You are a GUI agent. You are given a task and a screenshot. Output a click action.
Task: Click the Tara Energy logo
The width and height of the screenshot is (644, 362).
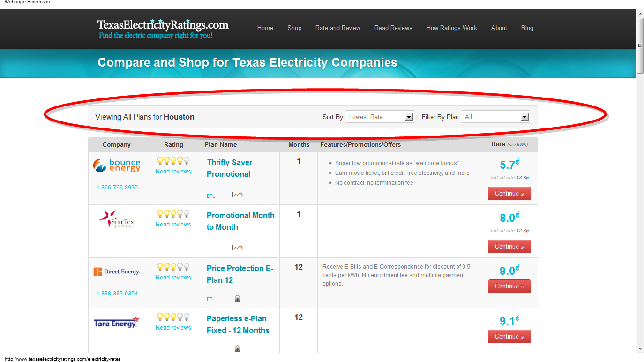pos(117,322)
